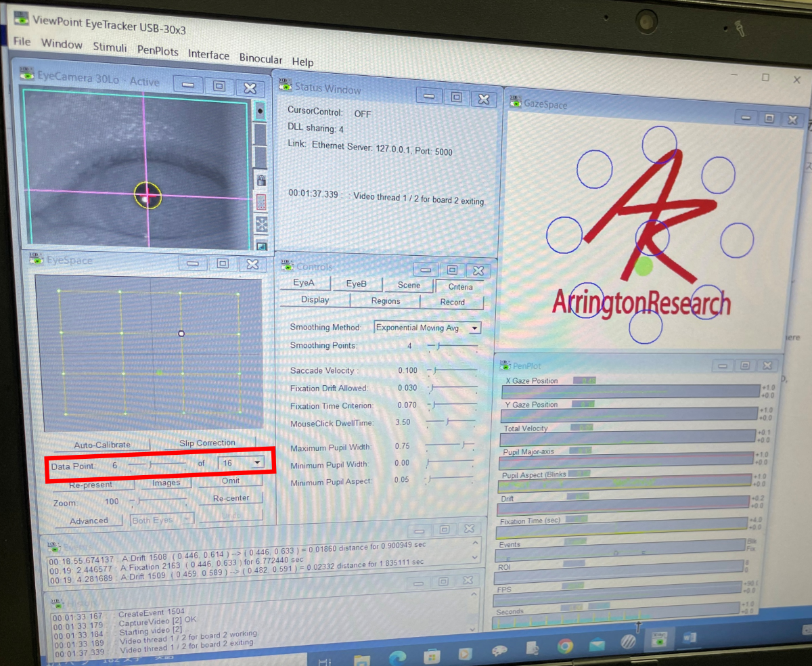The width and height of the screenshot is (812, 666).
Task: Click the 'CursorControl: OFF' status text
Action: 330,112
